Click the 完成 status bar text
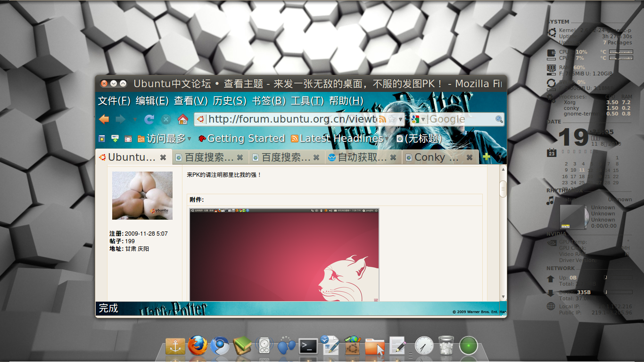Screen dimensions: 644x362 (108, 308)
